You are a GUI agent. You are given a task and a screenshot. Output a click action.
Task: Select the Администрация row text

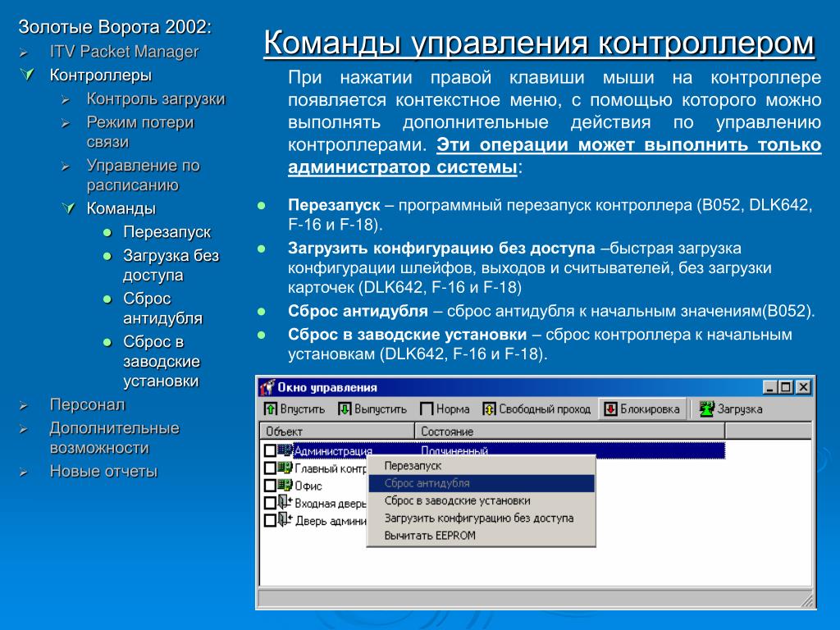333,451
